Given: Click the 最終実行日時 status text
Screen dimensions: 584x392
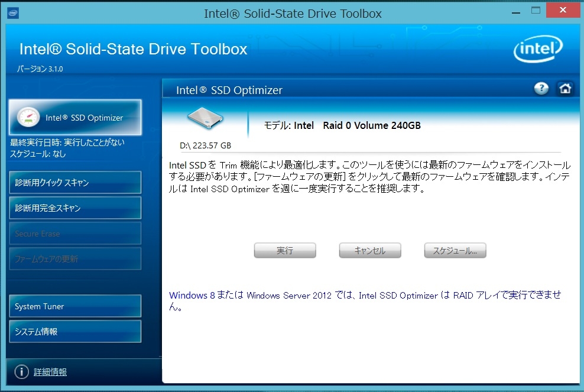Looking at the screenshot, I should [x=67, y=142].
